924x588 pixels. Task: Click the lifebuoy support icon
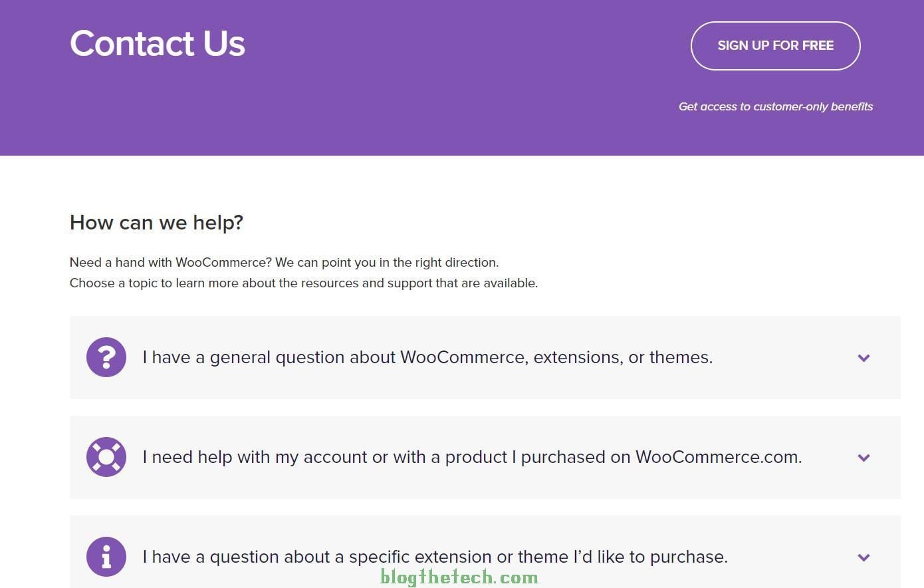pyautogui.click(x=106, y=457)
